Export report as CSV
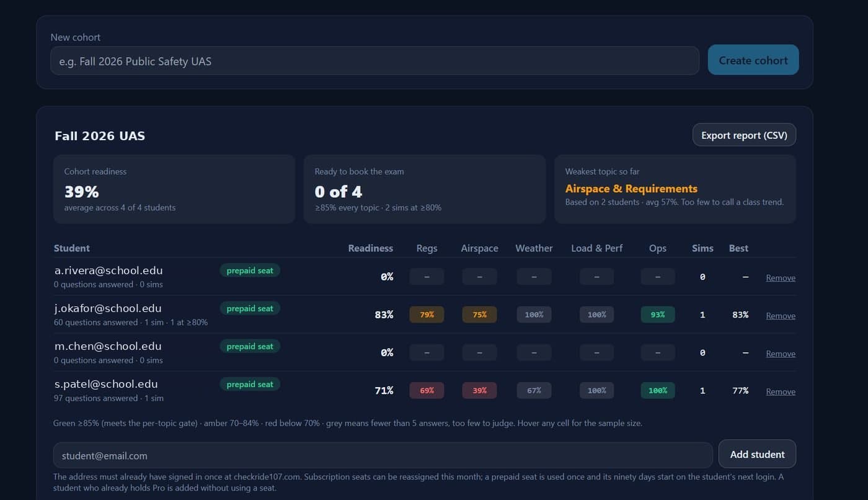Screen dimensions: 868x500 point(744,135)
